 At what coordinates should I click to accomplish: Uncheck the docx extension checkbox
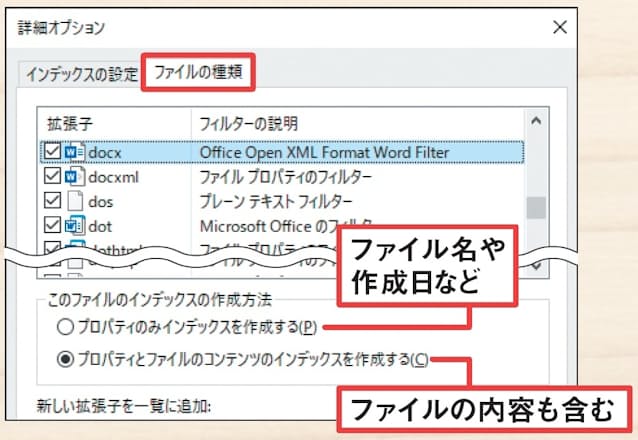click(52, 151)
